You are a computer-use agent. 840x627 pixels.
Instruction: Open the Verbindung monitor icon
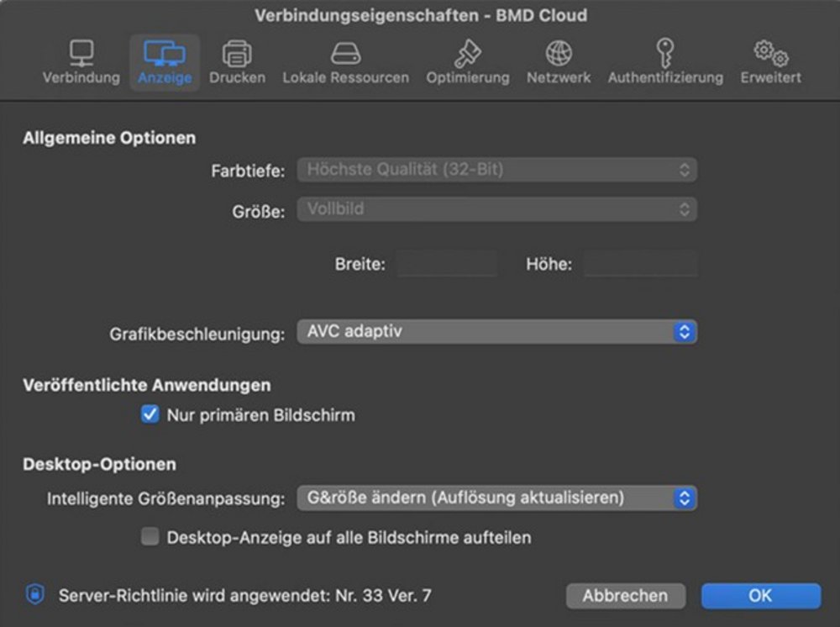81,53
